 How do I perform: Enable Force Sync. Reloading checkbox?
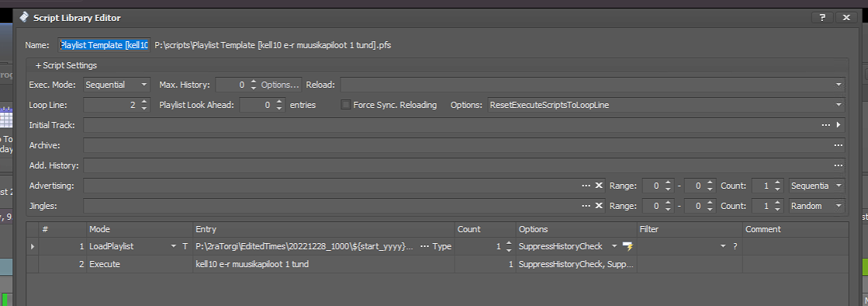pyautogui.click(x=345, y=105)
